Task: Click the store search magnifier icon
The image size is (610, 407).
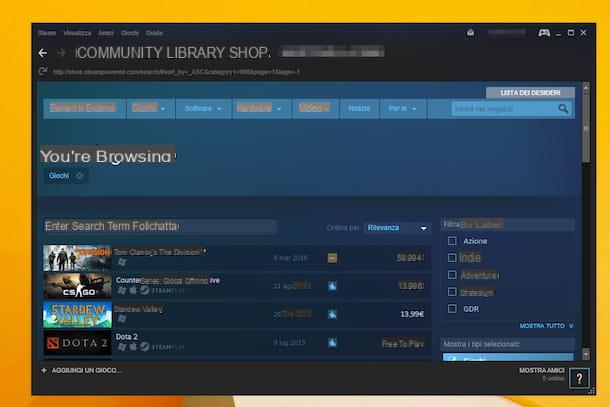Action: 563,109
